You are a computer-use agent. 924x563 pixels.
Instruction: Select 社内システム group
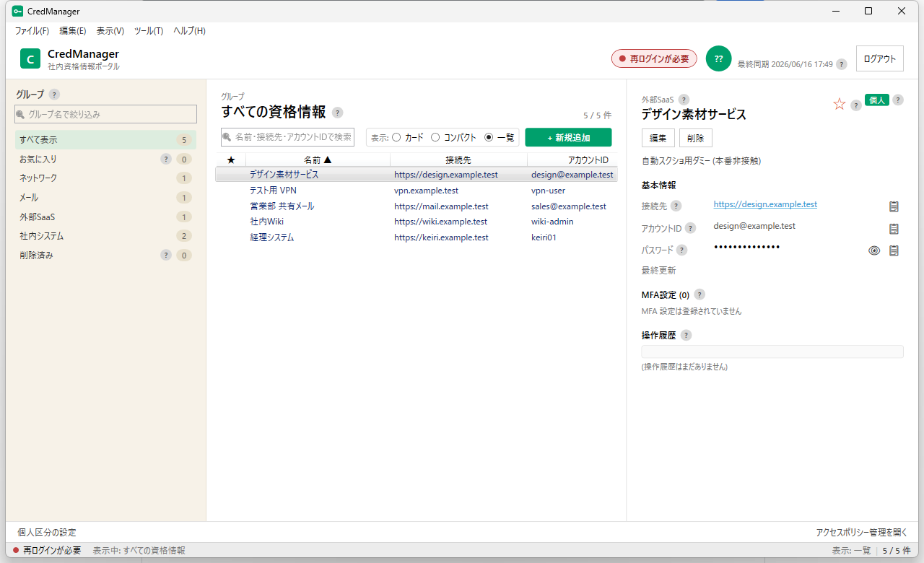tap(105, 236)
